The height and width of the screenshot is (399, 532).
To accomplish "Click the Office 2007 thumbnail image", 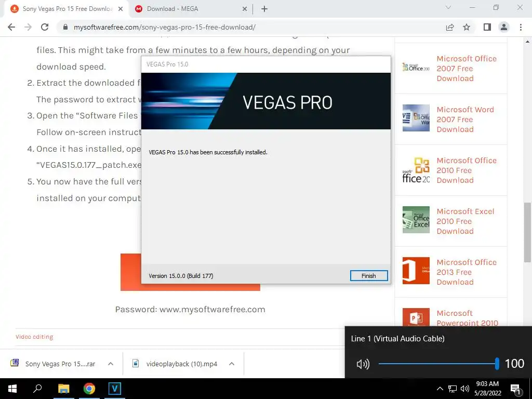I will tap(416, 67).
